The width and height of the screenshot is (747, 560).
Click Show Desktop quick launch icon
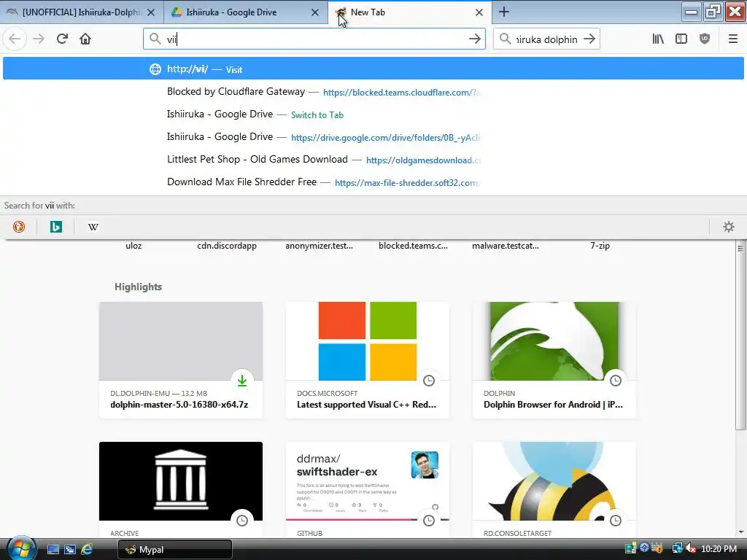coord(53,549)
